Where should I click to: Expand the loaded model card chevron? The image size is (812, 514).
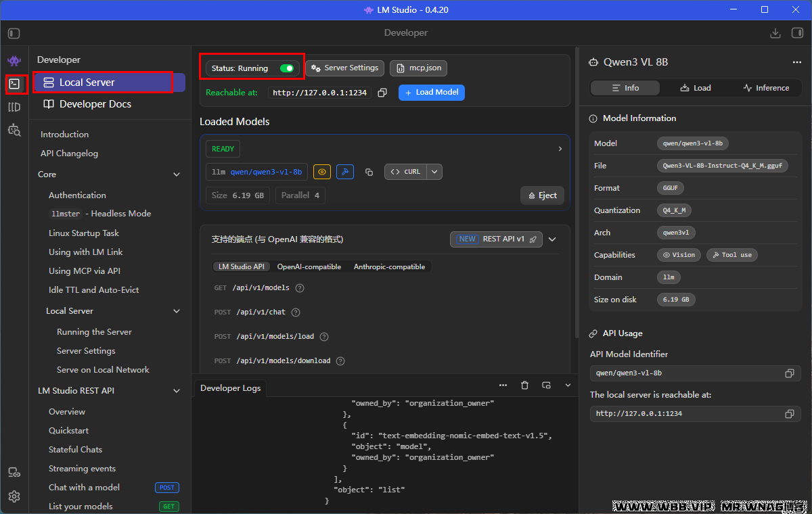(x=560, y=149)
